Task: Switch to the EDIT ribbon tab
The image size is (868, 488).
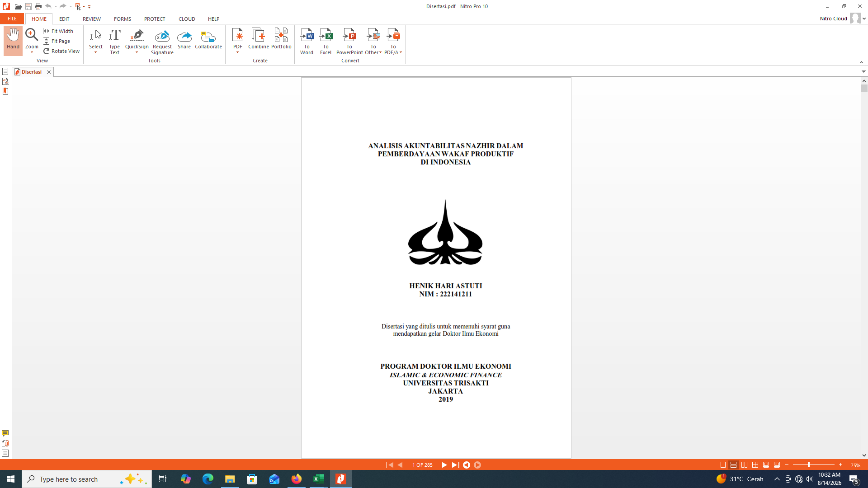Action: [64, 19]
